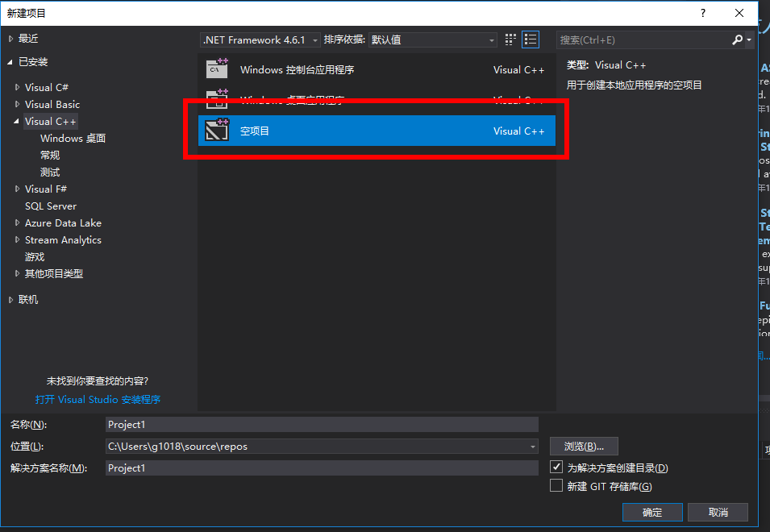The image size is (770, 532).
Task: Close the 新建项目 dialog
Action: 739,13
